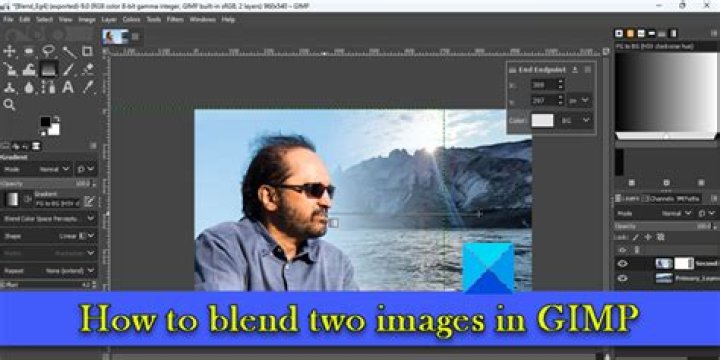Open the Select menu
720x360 pixels.
point(45,20)
